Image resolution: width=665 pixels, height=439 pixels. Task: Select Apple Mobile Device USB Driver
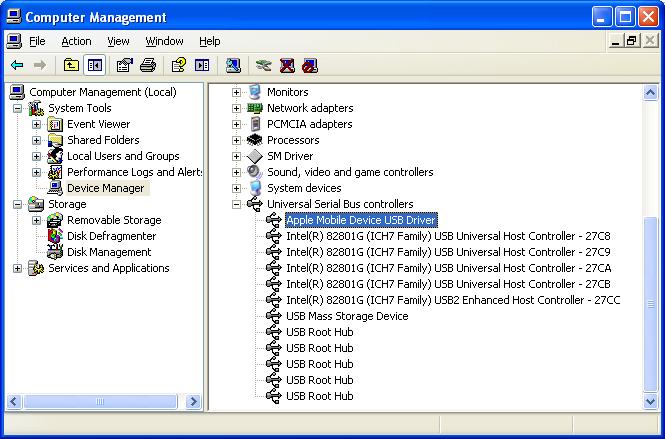361,220
